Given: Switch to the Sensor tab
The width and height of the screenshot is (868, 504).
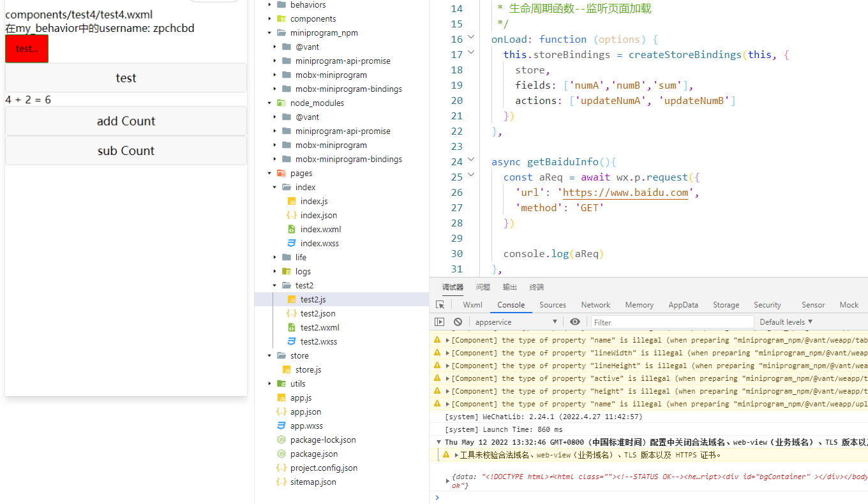Looking at the screenshot, I should (813, 305).
